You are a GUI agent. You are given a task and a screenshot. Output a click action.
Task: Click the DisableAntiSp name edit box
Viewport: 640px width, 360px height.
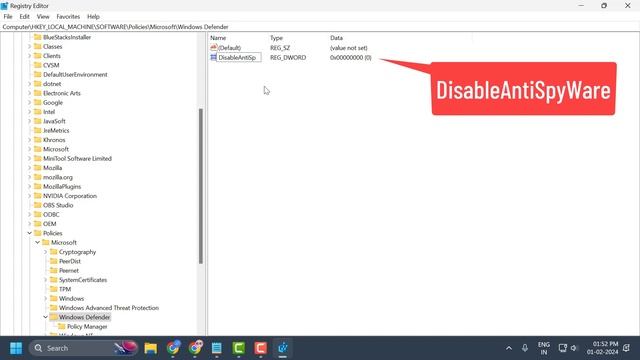(x=239, y=58)
